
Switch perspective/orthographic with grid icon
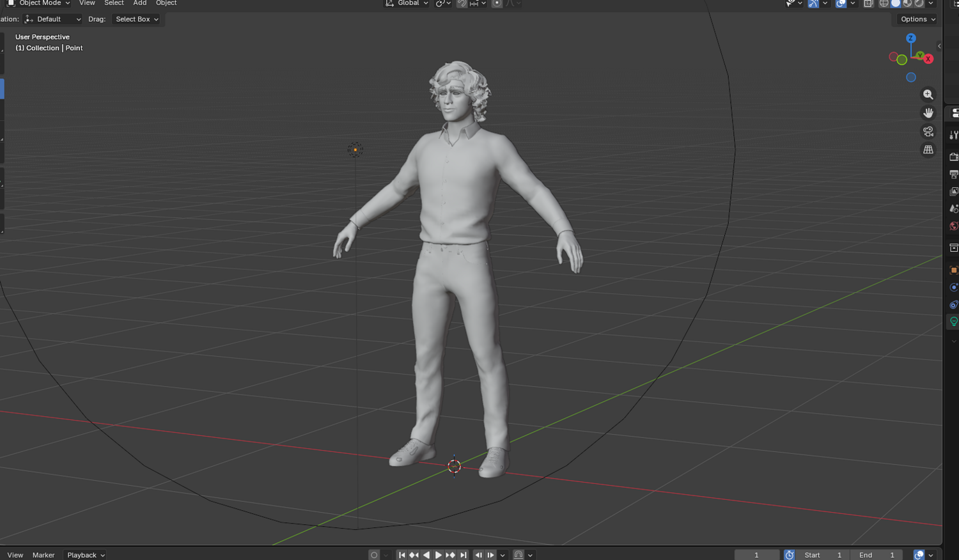(928, 150)
